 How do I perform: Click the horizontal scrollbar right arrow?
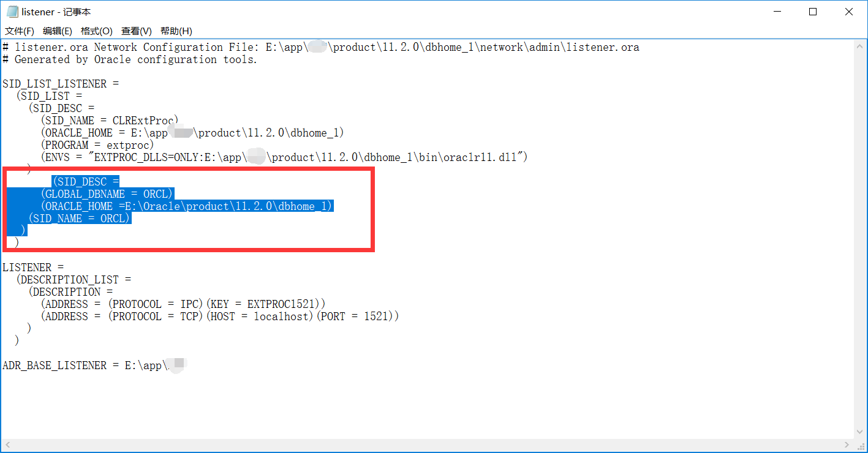point(848,445)
